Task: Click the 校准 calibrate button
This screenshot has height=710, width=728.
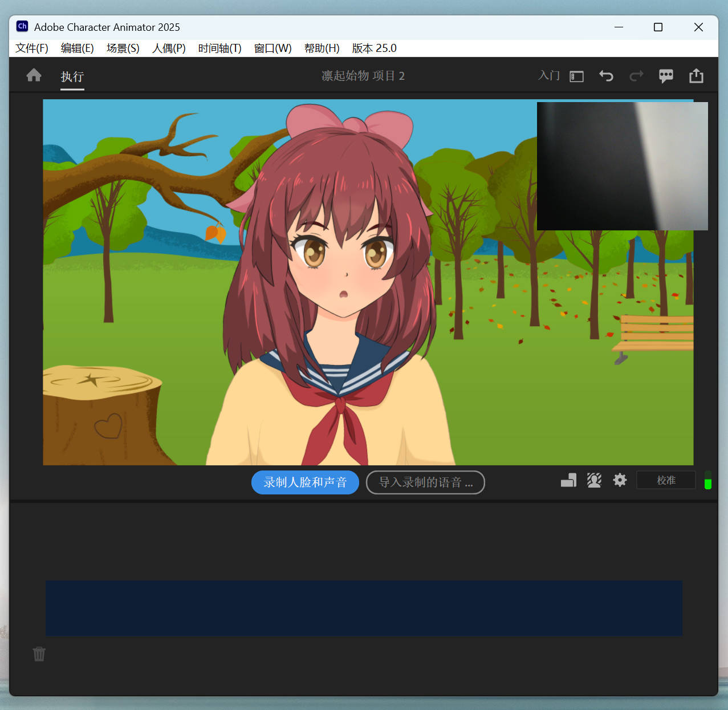Action: (x=666, y=480)
